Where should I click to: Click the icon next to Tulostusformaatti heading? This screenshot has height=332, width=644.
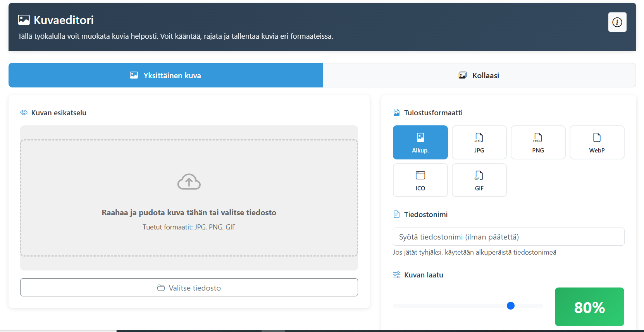[396, 113]
